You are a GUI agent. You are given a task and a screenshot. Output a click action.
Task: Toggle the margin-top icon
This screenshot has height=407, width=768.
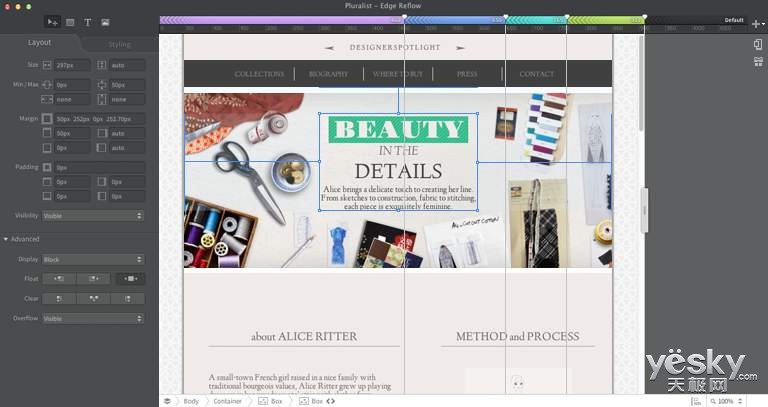pos(47,133)
